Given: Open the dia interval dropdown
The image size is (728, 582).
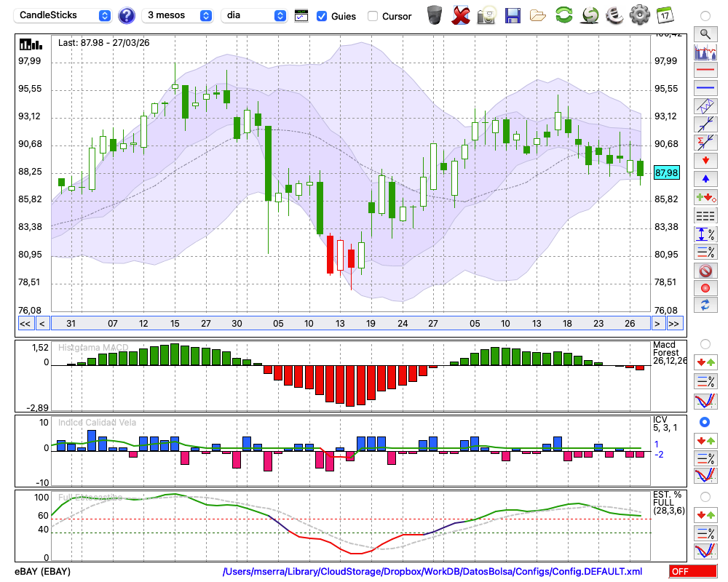Looking at the screenshot, I should click(x=254, y=15).
